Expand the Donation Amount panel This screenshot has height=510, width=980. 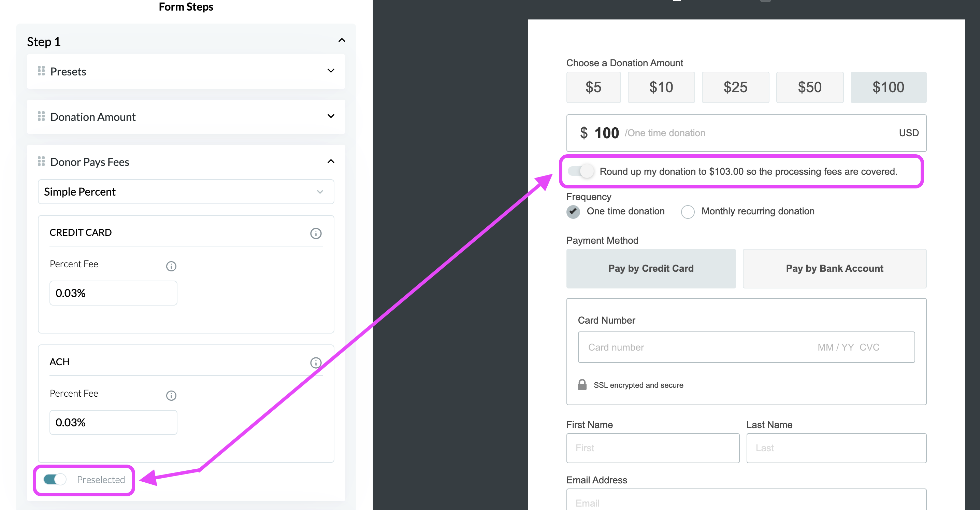331,116
